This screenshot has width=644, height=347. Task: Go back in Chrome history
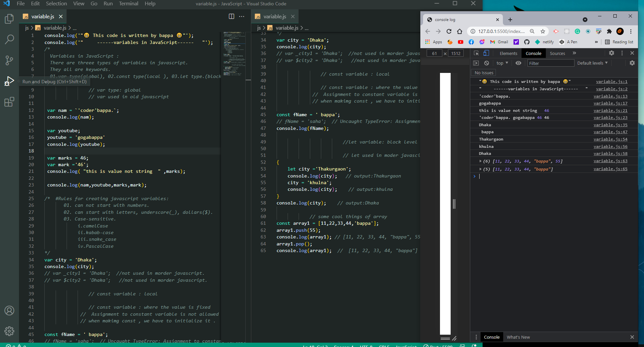[x=428, y=31]
